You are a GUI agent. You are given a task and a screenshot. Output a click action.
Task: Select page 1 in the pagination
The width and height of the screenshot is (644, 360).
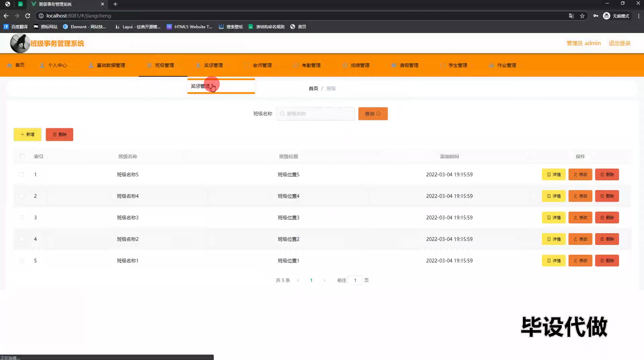(x=311, y=280)
